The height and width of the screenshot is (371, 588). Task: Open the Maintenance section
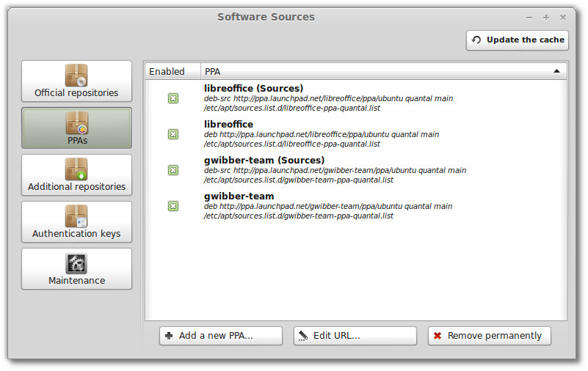(x=76, y=269)
